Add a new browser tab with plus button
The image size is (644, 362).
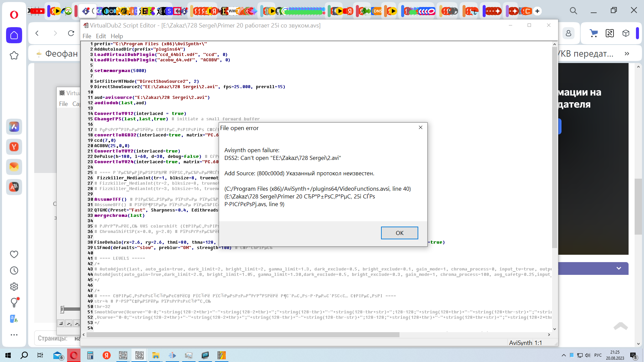point(537,11)
